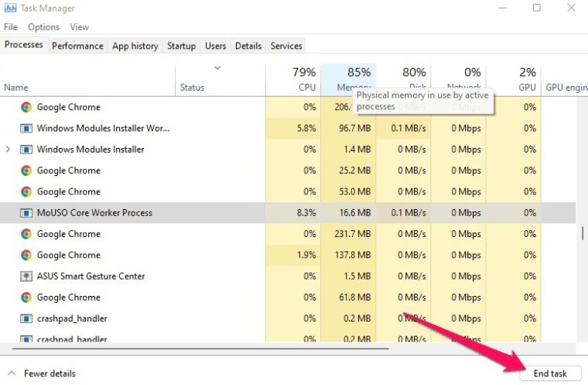This screenshot has width=588, height=385.
Task: Click the 231.7 MB memory cell
Action: [348, 234]
